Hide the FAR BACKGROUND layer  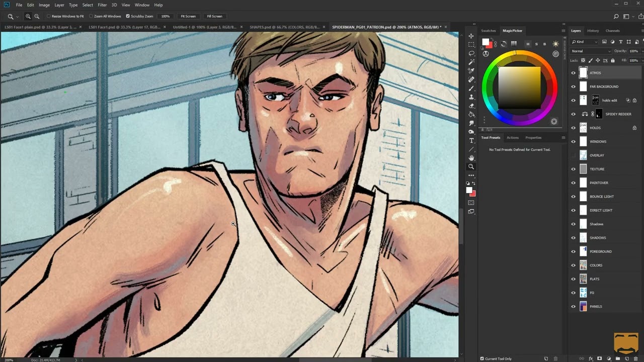coord(573,86)
